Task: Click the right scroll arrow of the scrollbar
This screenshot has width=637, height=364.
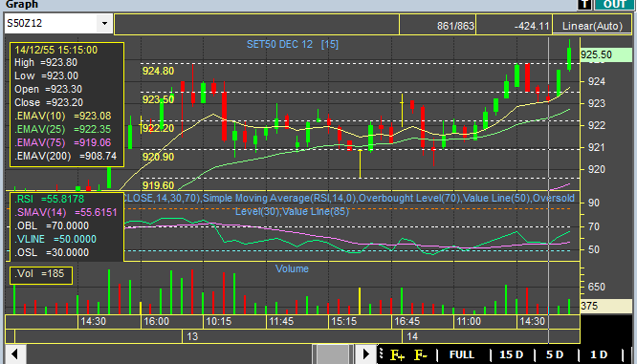Action: [365, 354]
